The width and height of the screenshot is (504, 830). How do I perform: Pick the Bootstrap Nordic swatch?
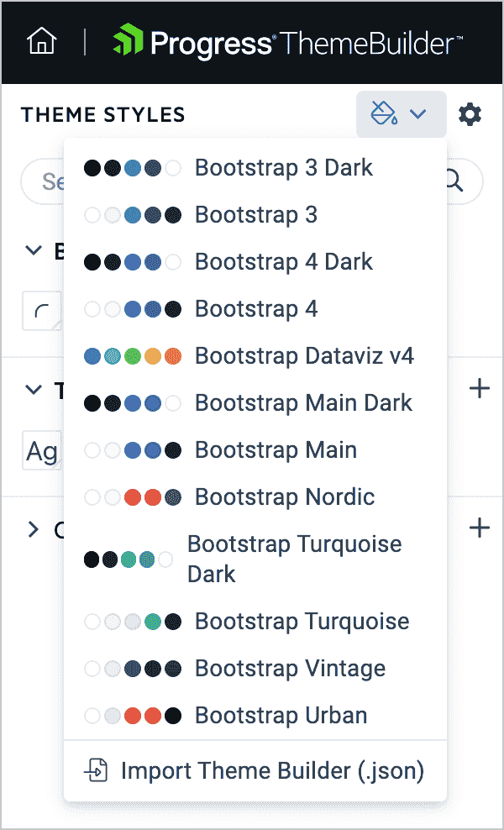pyautogui.click(x=255, y=497)
